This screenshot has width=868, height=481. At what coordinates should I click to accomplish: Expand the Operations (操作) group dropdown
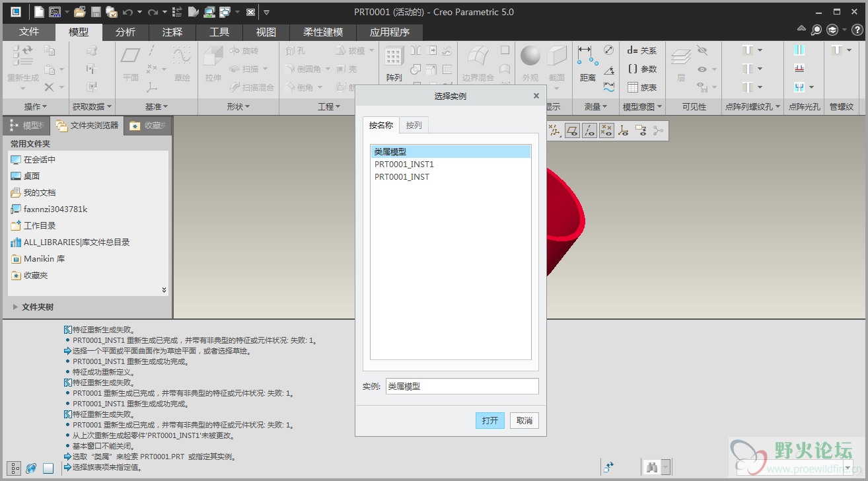tap(36, 106)
